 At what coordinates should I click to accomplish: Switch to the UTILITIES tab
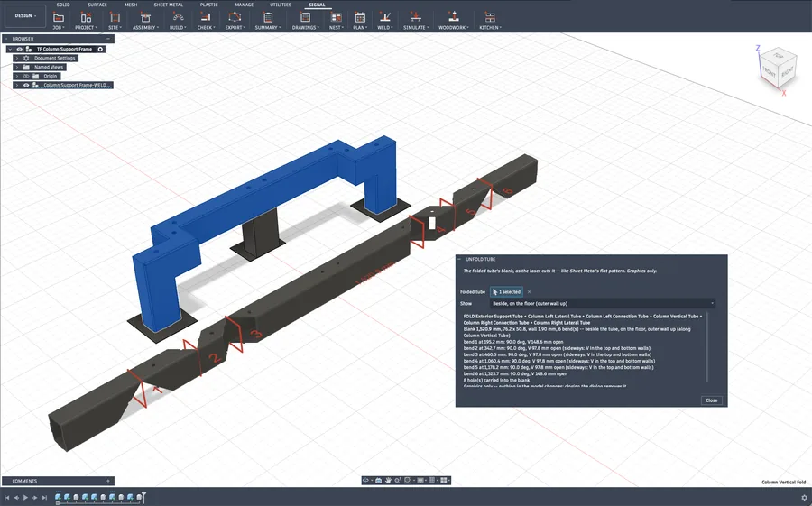coord(281,5)
